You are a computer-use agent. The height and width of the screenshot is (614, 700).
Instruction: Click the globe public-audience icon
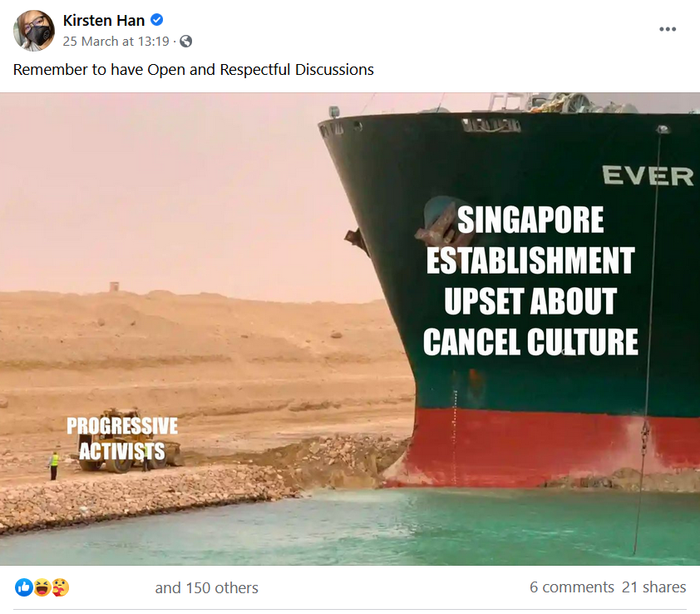point(185,42)
